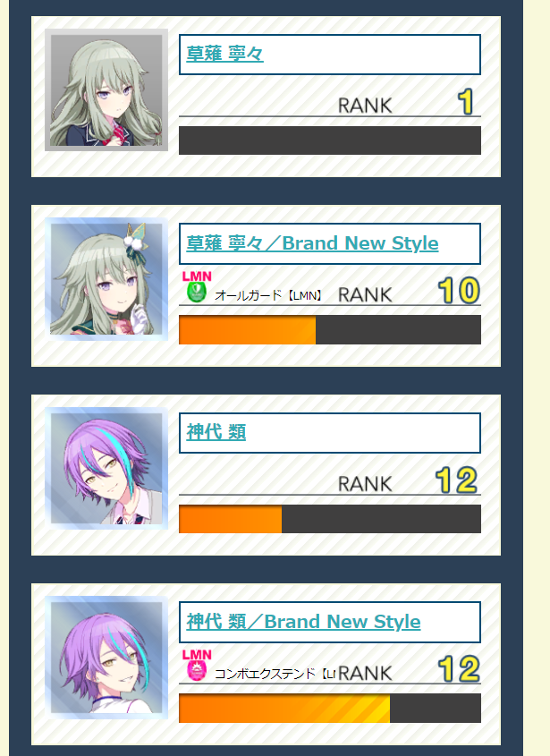
Task: Open the 草薙 寧々 character link
Action: click(224, 54)
